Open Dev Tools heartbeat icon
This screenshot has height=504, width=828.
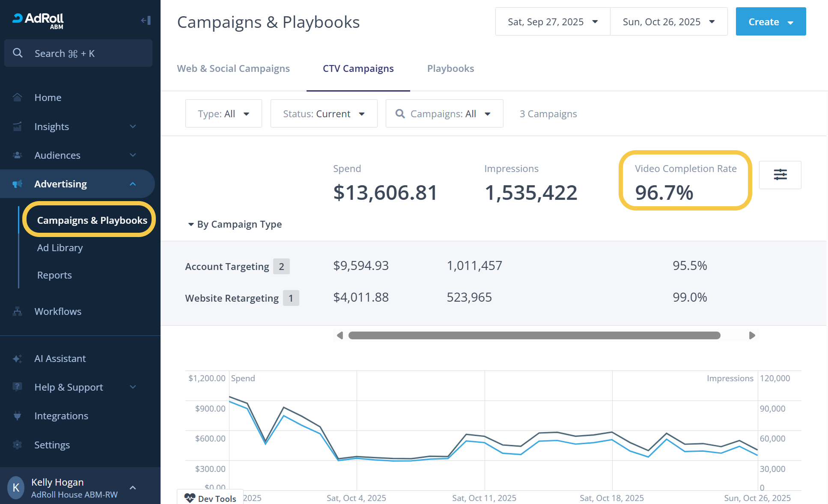point(190,498)
